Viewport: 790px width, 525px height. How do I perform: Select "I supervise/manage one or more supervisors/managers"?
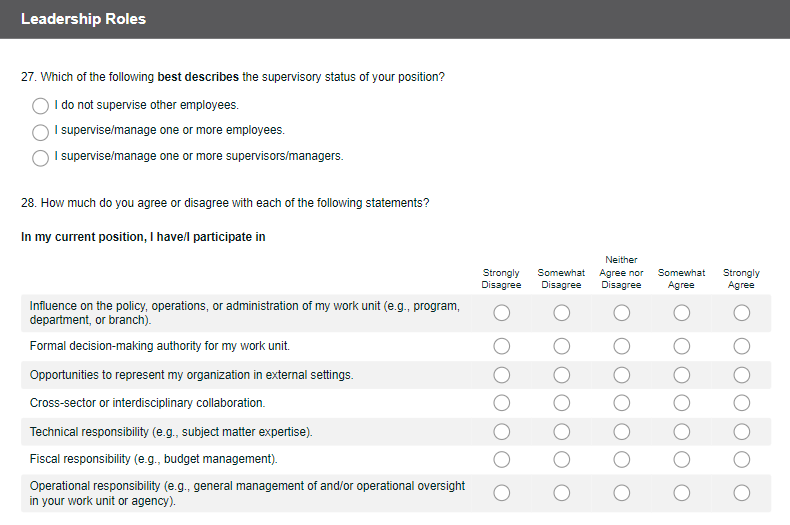point(41,157)
